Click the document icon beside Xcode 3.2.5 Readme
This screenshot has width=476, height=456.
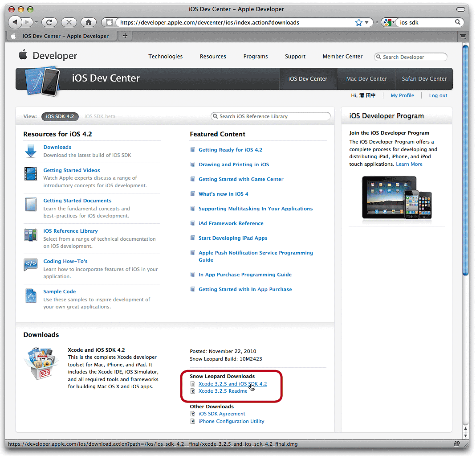(x=193, y=391)
